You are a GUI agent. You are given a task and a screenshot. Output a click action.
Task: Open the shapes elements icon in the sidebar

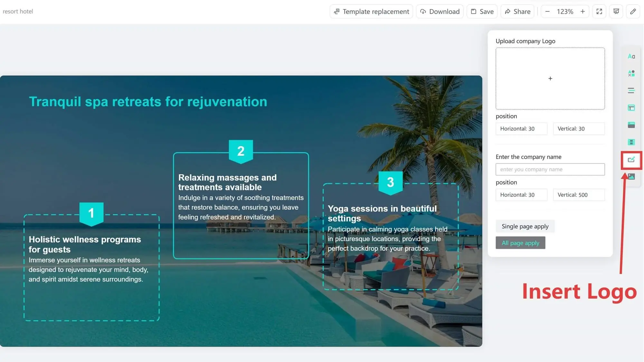click(631, 73)
